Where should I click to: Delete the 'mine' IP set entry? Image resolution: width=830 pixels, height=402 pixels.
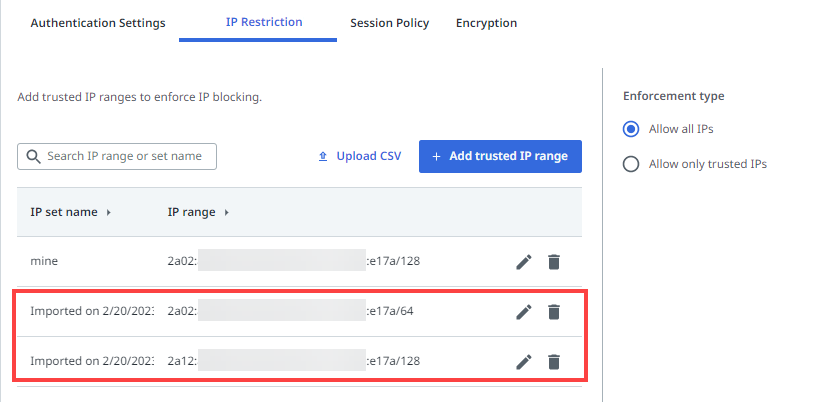pyautogui.click(x=553, y=262)
